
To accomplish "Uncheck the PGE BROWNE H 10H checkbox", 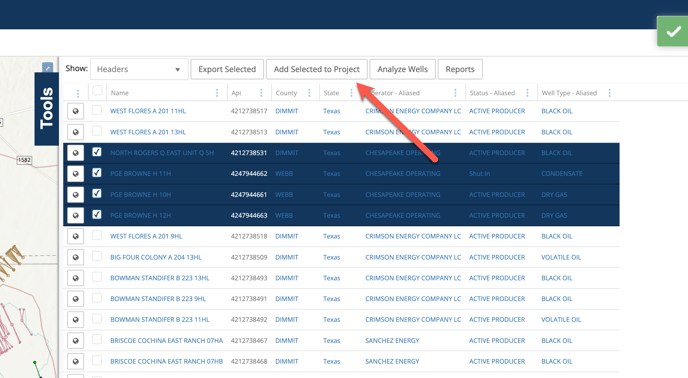I will tap(97, 194).
